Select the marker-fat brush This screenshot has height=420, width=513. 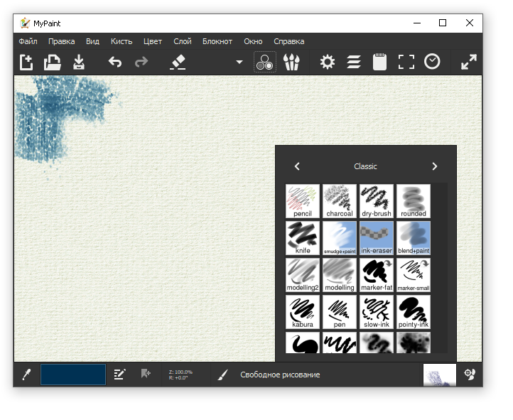pyautogui.click(x=377, y=275)
